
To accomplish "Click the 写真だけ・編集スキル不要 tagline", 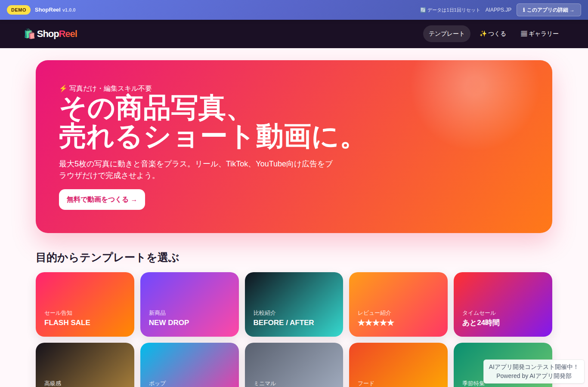I will click(x=105, y=88).
